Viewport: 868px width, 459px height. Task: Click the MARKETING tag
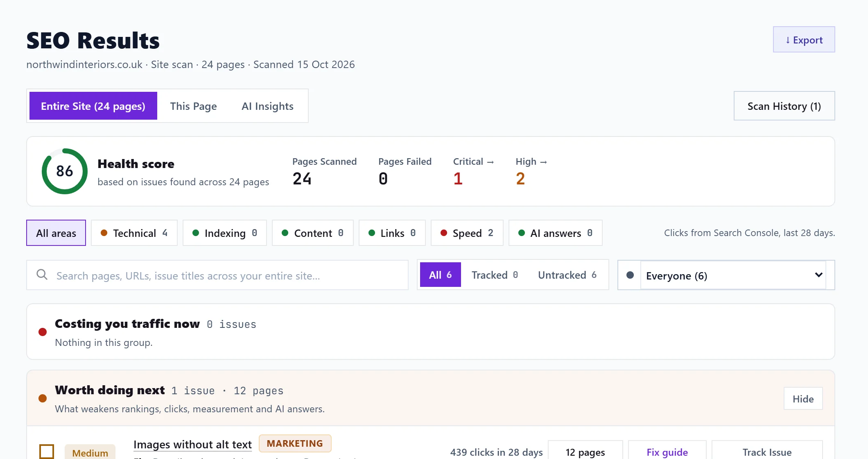295,443
